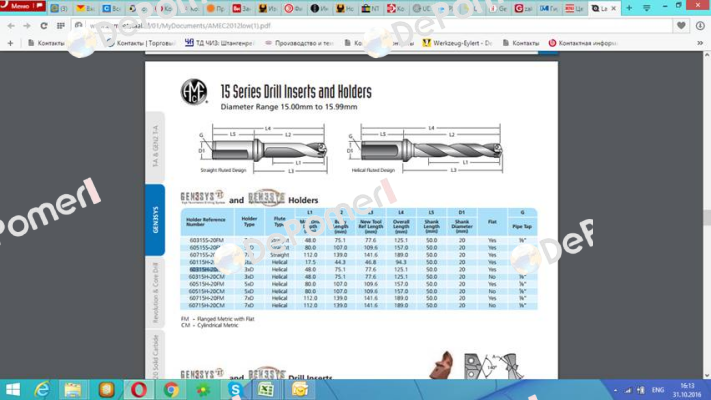The height and width of the screenshot is (400, 711).
Task: Reload the current page
Action: (x=44, y=26)
